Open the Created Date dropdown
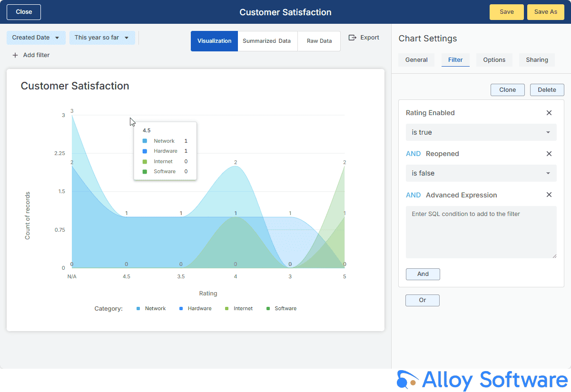 [36, 38]
